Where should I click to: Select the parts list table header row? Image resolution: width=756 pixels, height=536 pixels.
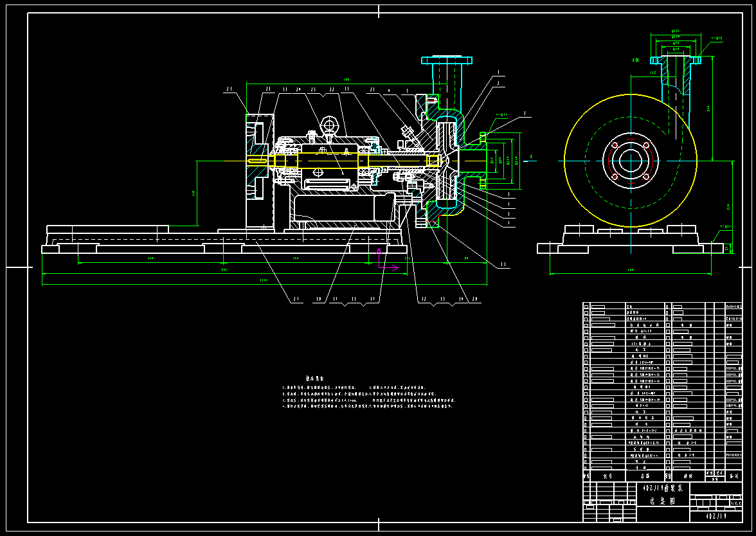tap(662, 476)
